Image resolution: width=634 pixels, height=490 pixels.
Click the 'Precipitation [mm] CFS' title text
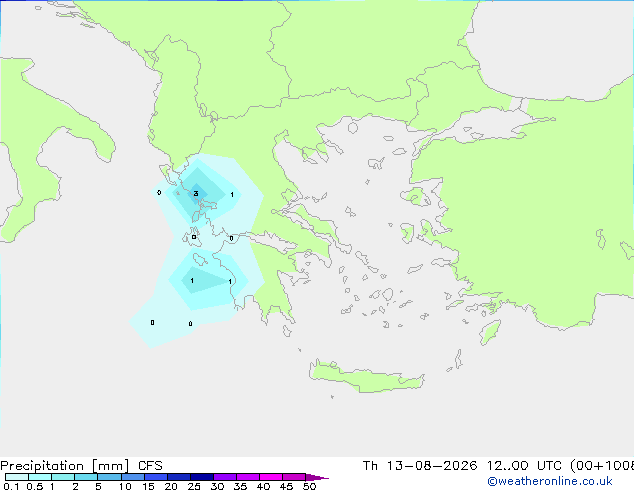click(x=81, y=466)
